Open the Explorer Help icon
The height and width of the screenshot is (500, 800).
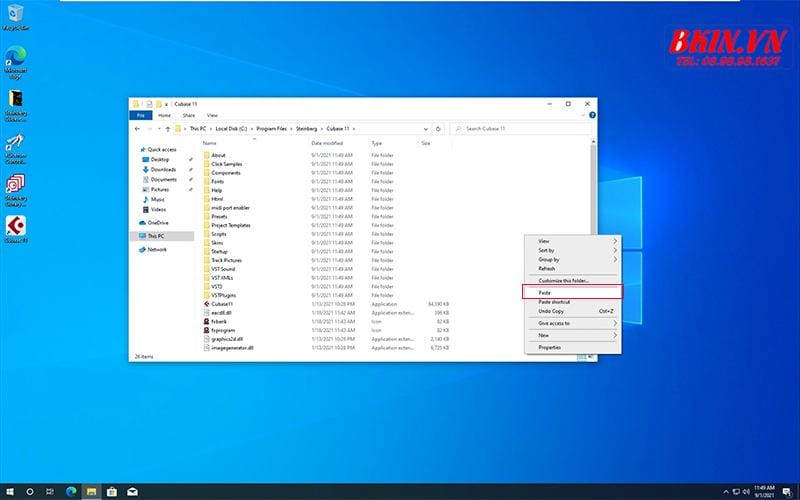click(592, 115)
